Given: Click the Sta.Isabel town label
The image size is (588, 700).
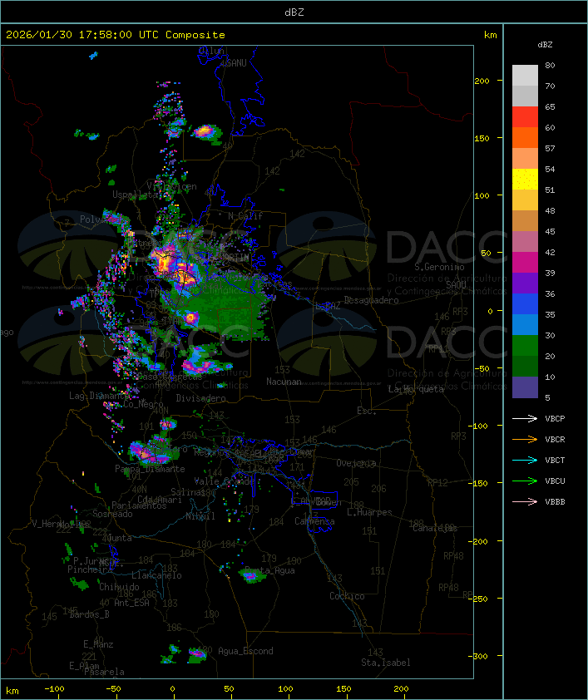Looking at the screenshot, I should (385, 663).
